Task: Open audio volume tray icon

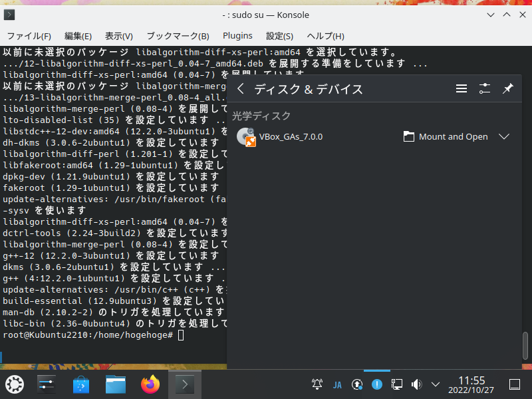Action: point(416,384)
